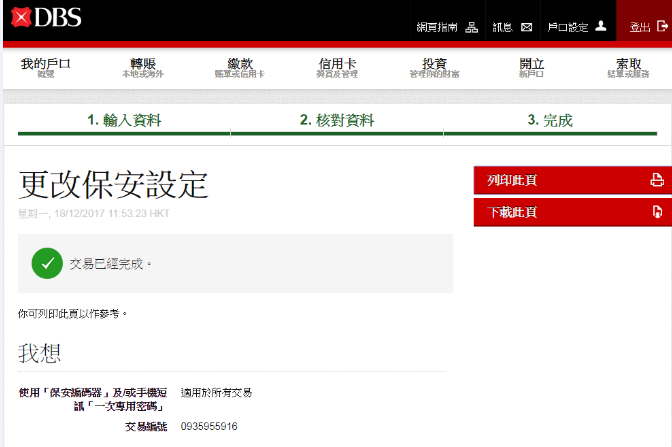Expand the 投資 investment menu
672x447 pixels.
[x=434, y=67]
